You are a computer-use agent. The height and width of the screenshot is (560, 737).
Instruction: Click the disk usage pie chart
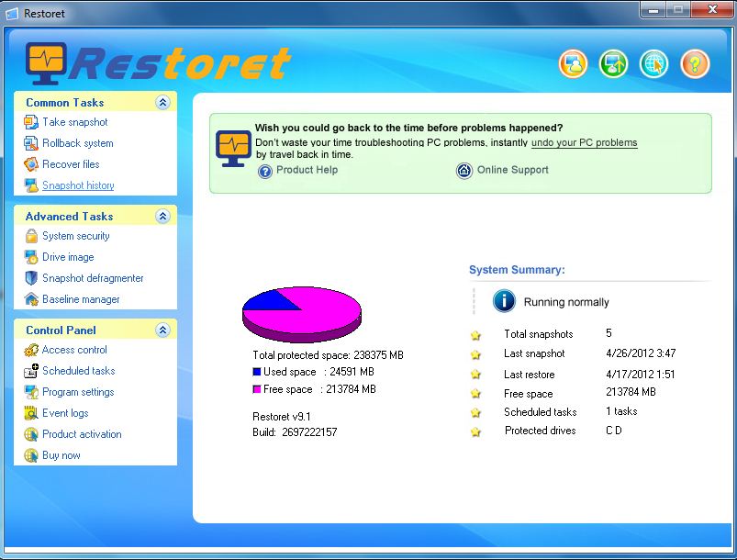302,314
